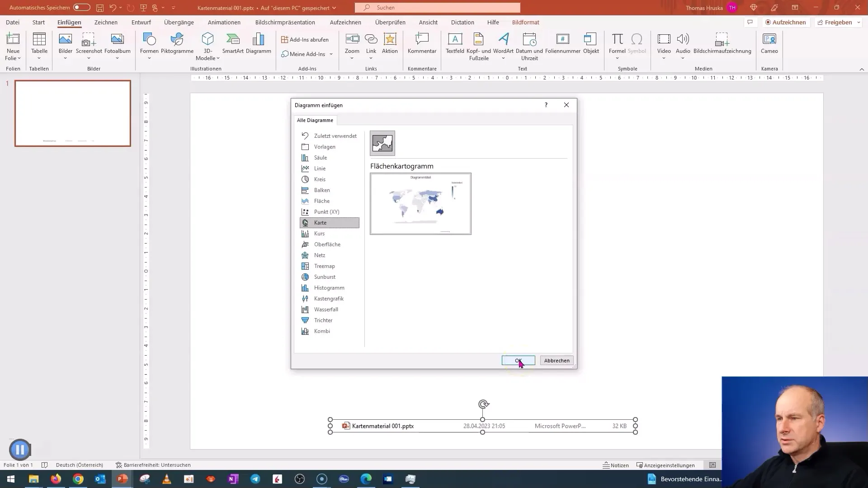Expand the Meine Add-Ins dropdown arrow
This screenshot has height=488, width=868.
point(331,54)
